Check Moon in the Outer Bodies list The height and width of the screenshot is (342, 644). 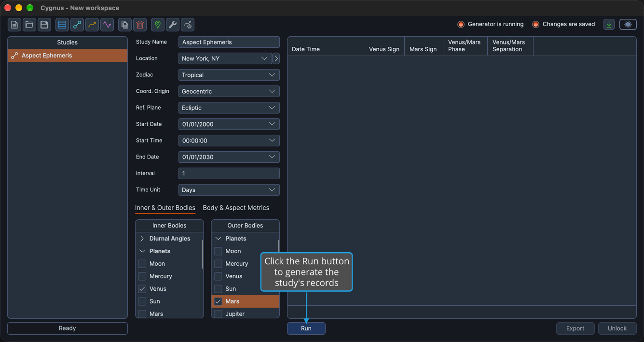(x=218, y=251)
